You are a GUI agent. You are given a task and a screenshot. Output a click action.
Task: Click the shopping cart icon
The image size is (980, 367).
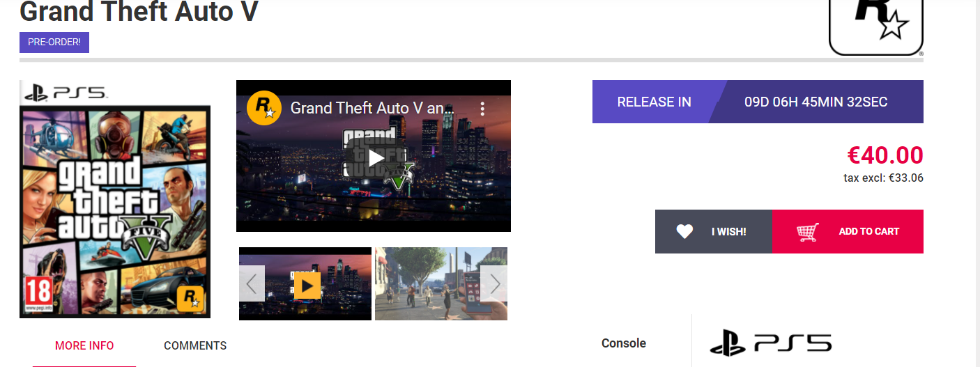tap(807, 232)
